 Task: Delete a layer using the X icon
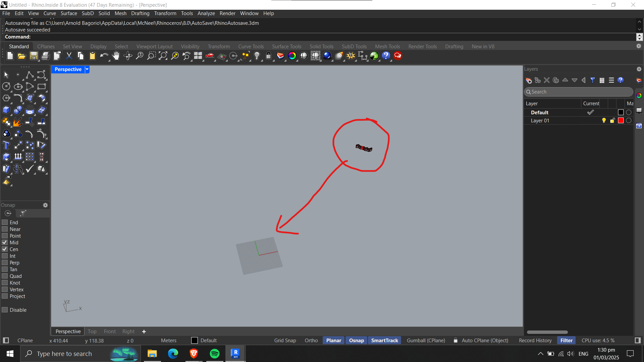(x=547, y=80)
